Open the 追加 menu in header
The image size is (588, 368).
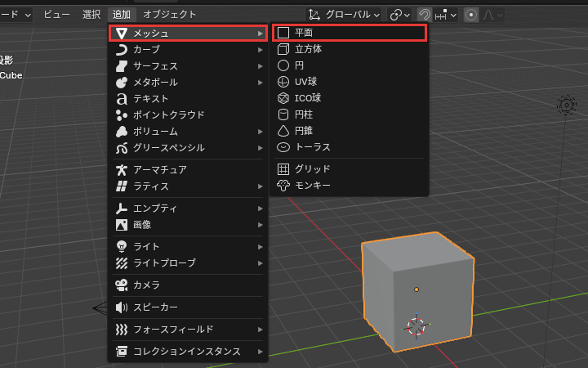tap(122, 15)
